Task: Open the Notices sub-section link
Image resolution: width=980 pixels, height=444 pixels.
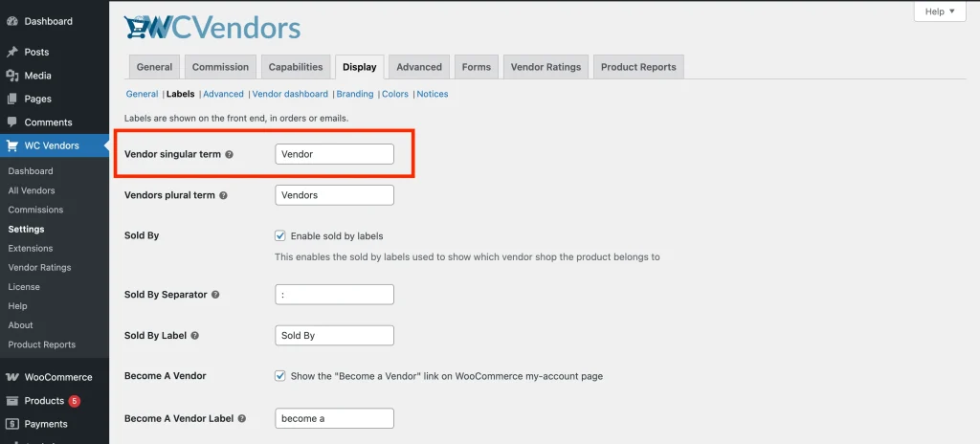Action: pyautogui.click(x=433, y=94)
